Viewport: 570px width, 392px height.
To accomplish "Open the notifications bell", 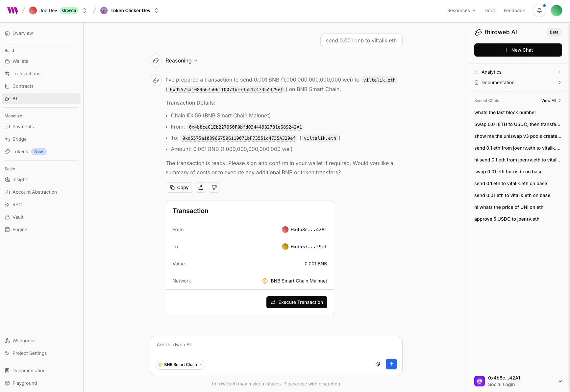I will point(539,11).
